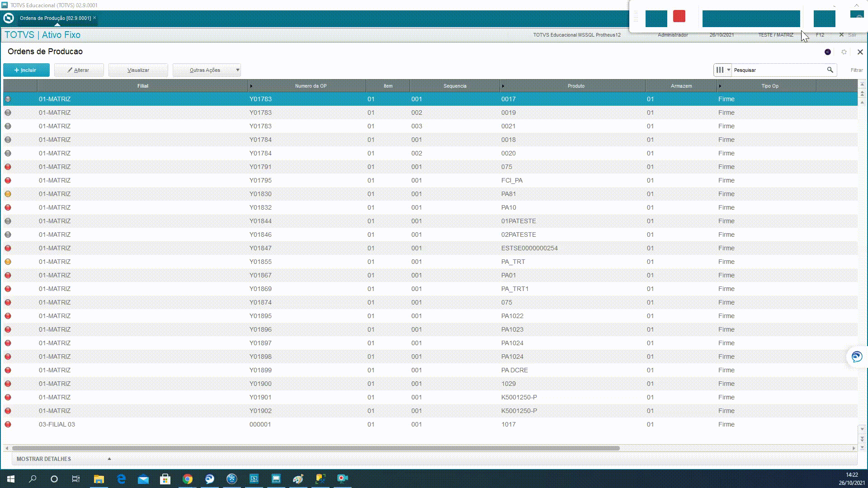Select row with product PA DCRE
The image size is (868, 488).
coord(430,370)
